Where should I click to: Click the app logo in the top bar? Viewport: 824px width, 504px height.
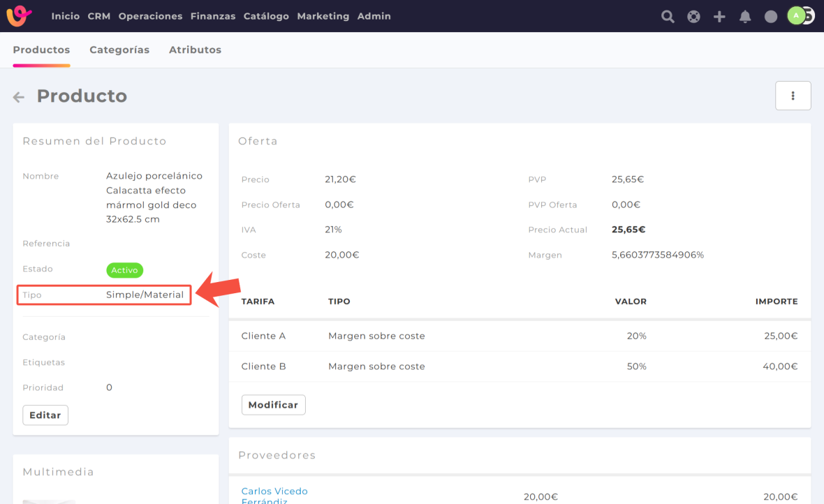pos(19,16)
